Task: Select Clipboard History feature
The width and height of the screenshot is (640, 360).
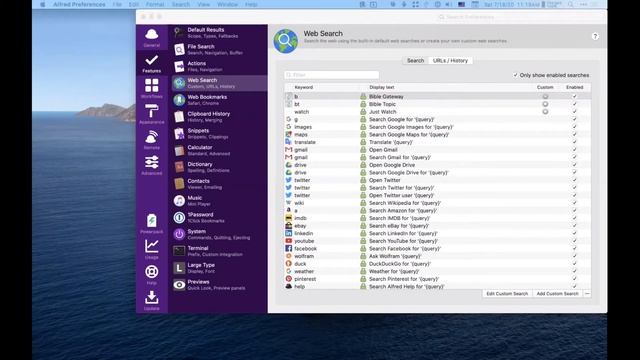Action: tap(219, 117)
